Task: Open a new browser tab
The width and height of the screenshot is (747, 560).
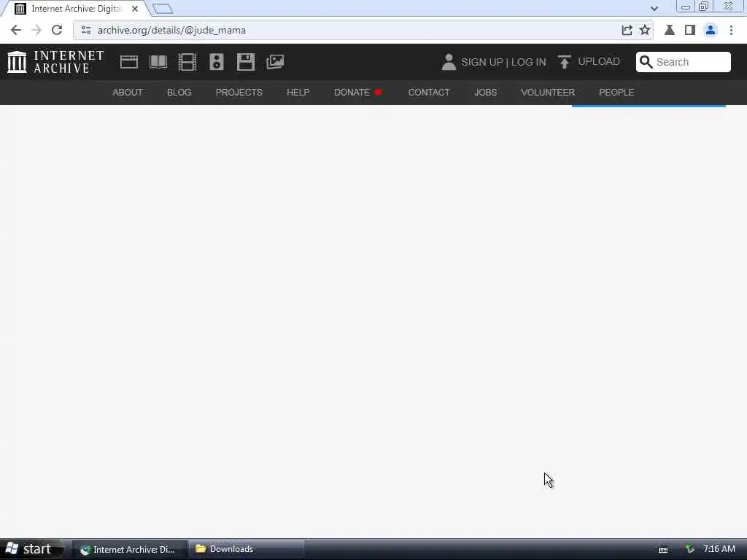Action: click(163, 9)
